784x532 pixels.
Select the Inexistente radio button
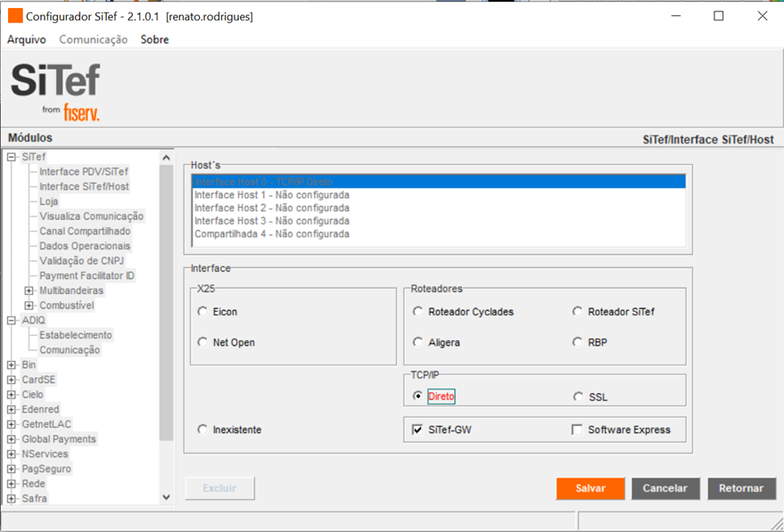coord(202,430)
